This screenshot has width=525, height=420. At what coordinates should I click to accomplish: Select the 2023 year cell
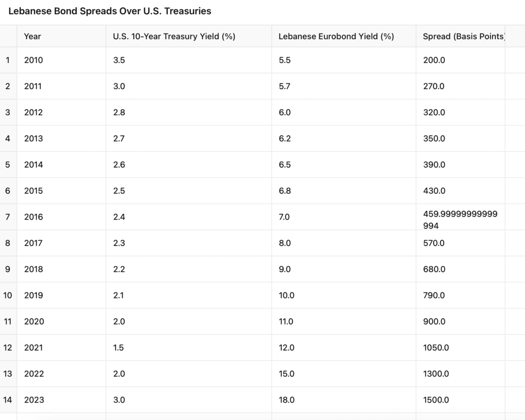tap(33, 400)
